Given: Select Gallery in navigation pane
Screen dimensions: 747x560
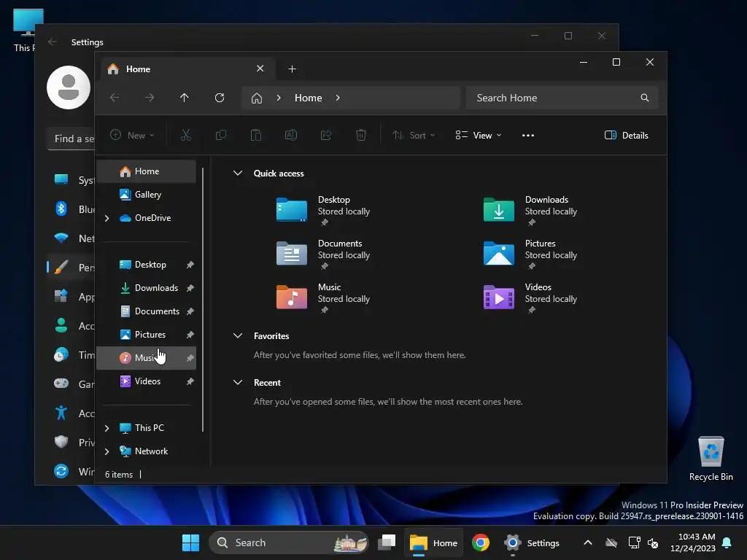Looking at the screenshot, I should [146, 195].
